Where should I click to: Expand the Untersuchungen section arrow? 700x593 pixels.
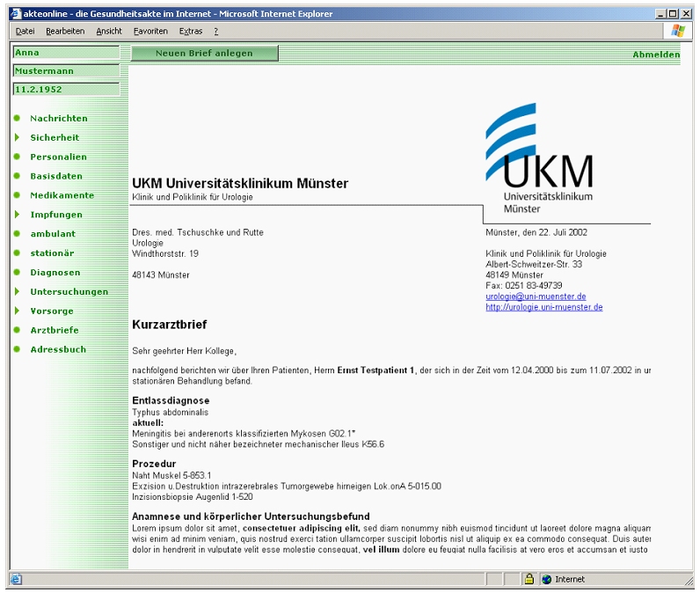pyautogui.click(x=17, y=291)
